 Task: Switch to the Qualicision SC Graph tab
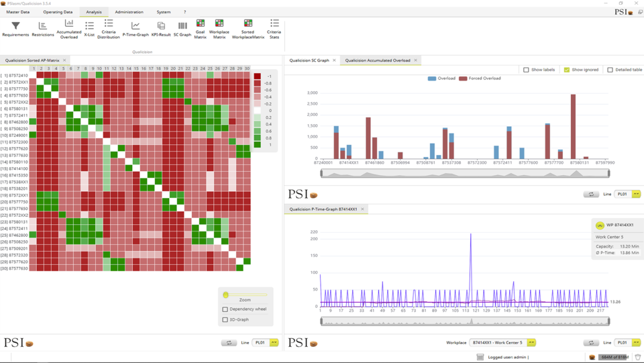pos(309,60)
